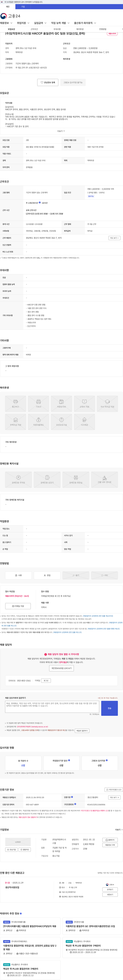Click 새창보기 for 생산직사원모집
123x980 pixels.
click(x=110, y=895)
